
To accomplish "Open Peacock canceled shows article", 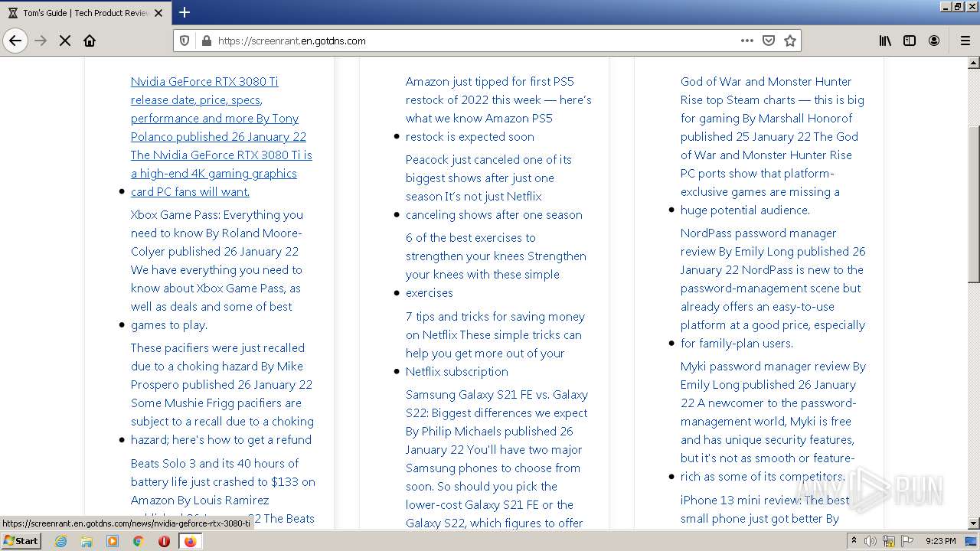I will pyautogui.click(x=494, y=187).
